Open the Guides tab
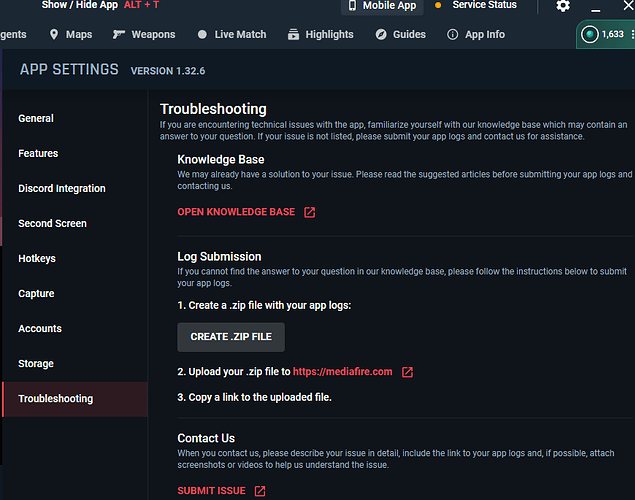 coord(401,34)
